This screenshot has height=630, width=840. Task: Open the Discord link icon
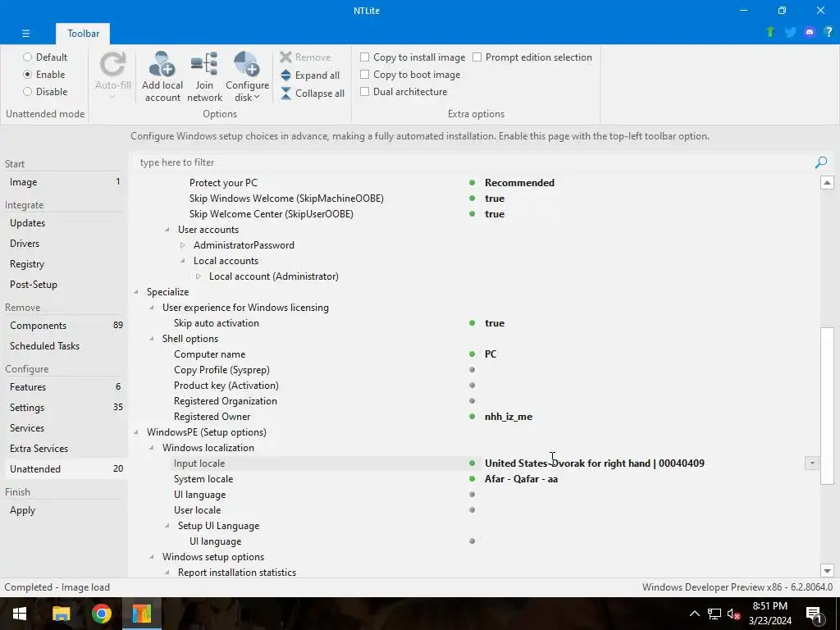[x=810, y=32]
